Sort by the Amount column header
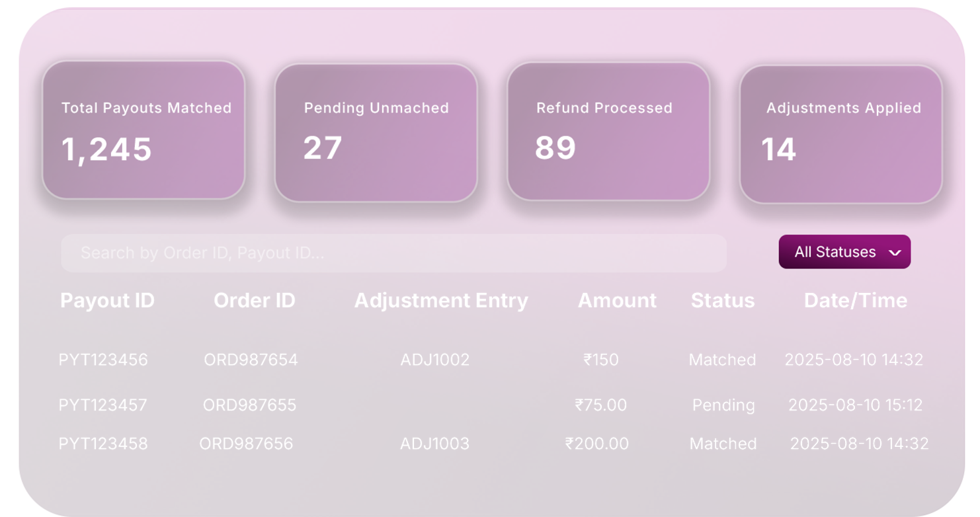This screenshot has width=980, height=517. pyautogui.click(x=617, y=301)
